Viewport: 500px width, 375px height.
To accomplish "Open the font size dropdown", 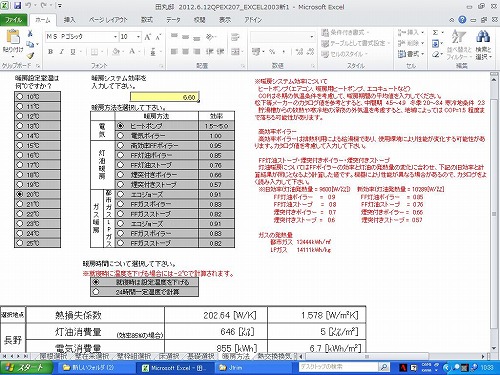I will (138, 37).
